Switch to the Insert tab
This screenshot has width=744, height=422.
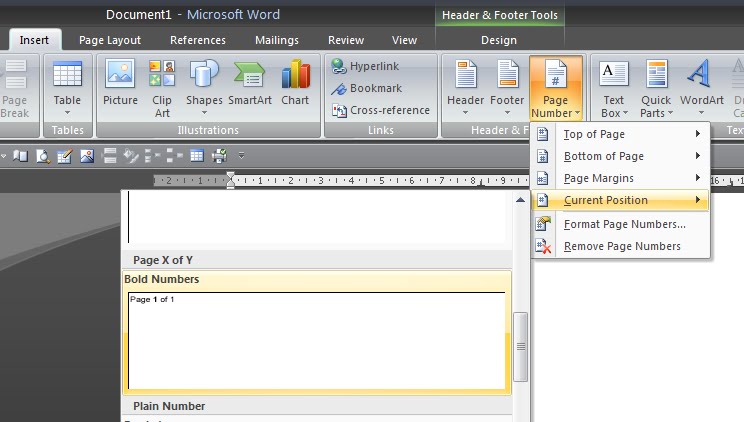click(34, 40)
